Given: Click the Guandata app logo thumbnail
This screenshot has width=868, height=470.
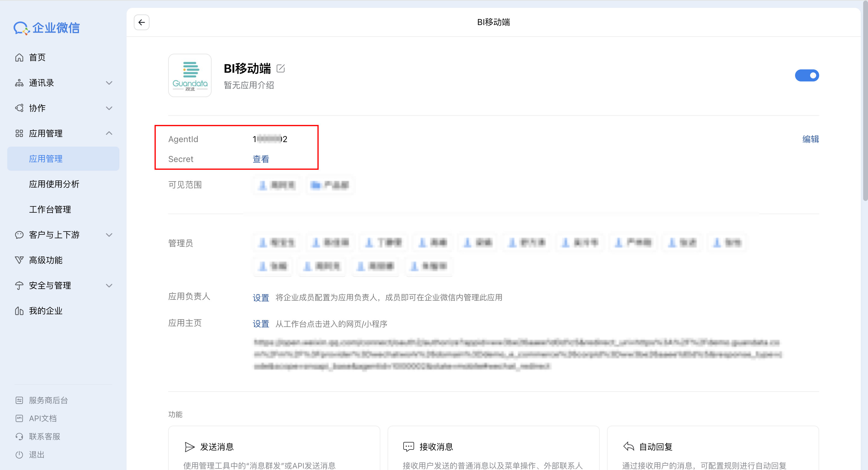Looking at the screenshot, I should (190, 75).
